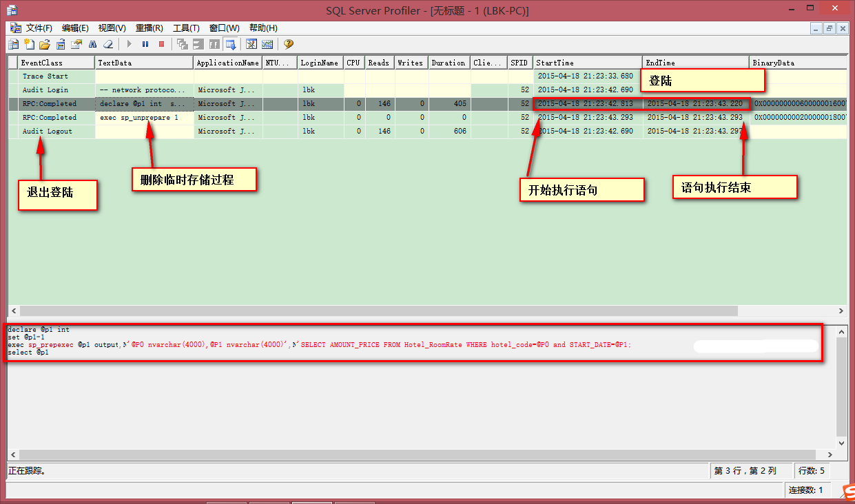Viewport: 855px width, 504px height.
Task: Click the Help question mark icon
Action: tap(288, 45)
